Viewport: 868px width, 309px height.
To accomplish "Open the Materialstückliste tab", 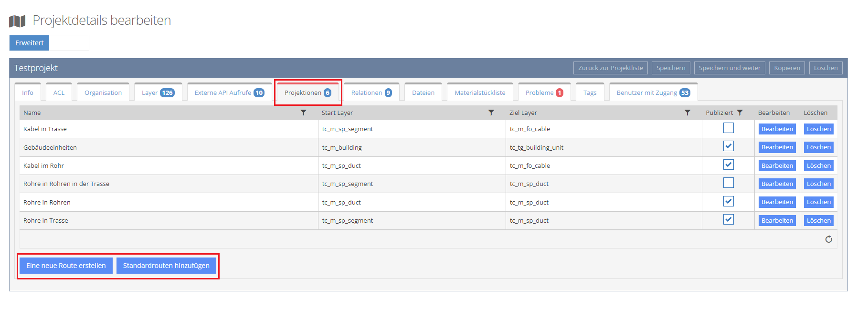I will point(479,93).
